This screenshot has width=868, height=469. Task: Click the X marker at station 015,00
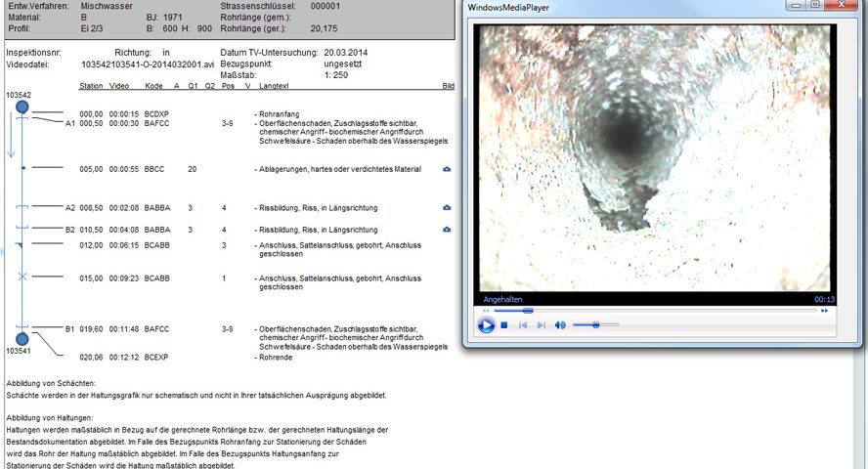(22, 277)
